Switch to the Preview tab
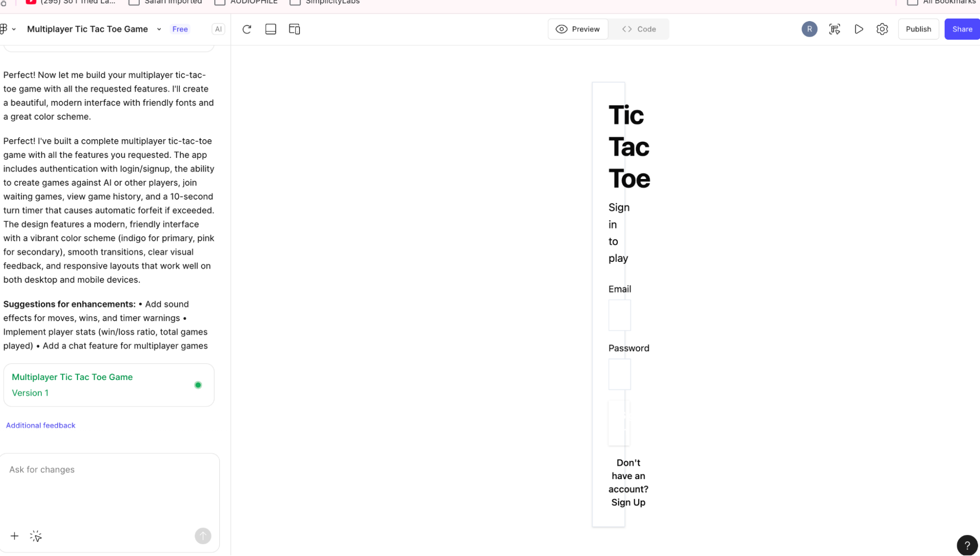This screenshot has width=980, height=556. point(578,29)
